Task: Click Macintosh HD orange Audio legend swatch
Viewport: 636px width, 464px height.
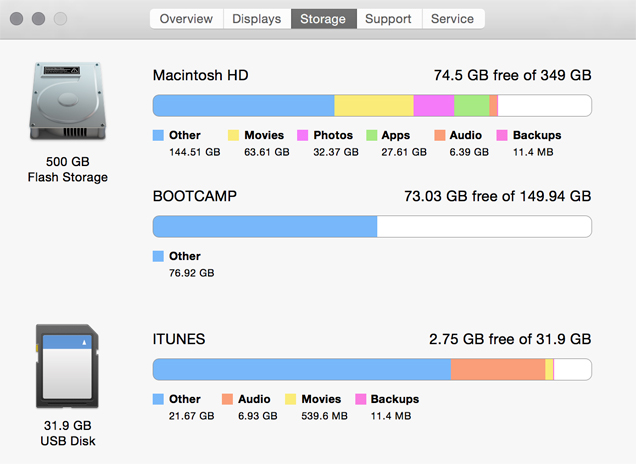Action: pyautogui.click(x=440, y=135)
